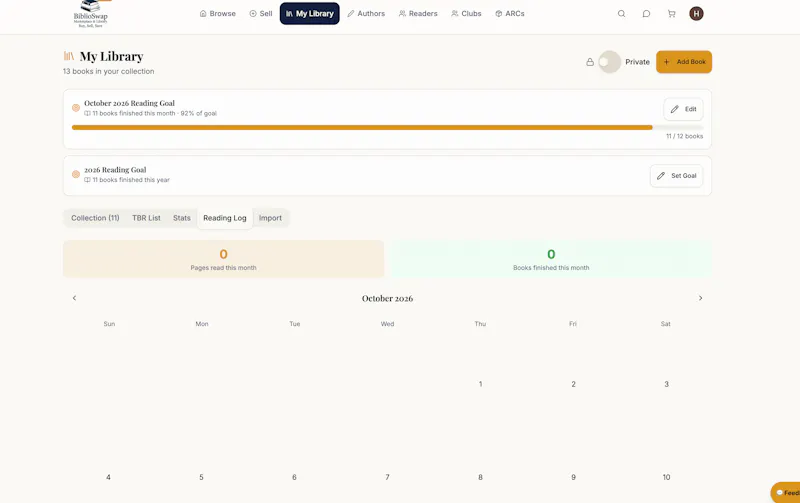800x503 pixels.
Task: Select October 5 on the calendar
Action: [x=201, y=477]
